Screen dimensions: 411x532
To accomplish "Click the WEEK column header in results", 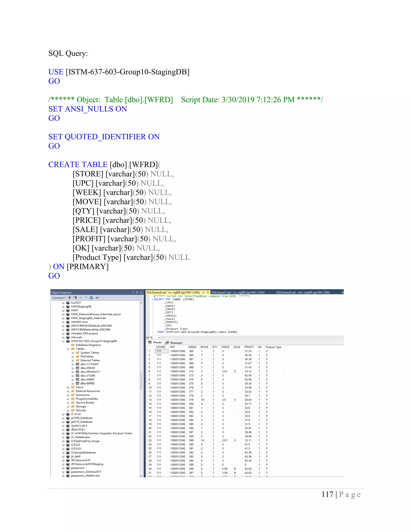I will tap(193, 347).
